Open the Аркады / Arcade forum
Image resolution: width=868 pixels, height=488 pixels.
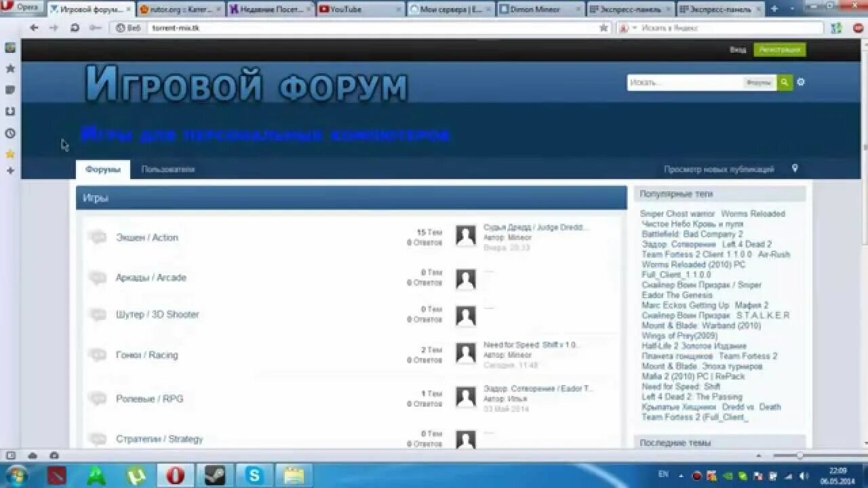(151, 278)
